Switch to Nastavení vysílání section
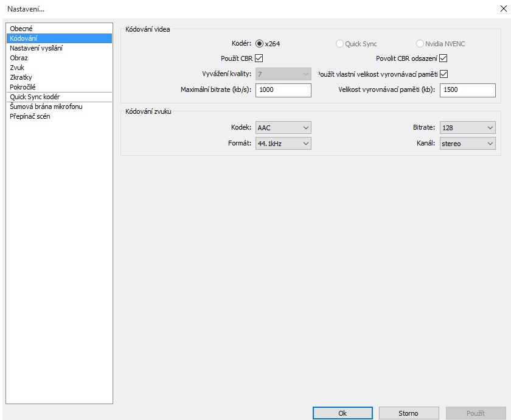Screen dimensions: 511x420 [36, 48]
